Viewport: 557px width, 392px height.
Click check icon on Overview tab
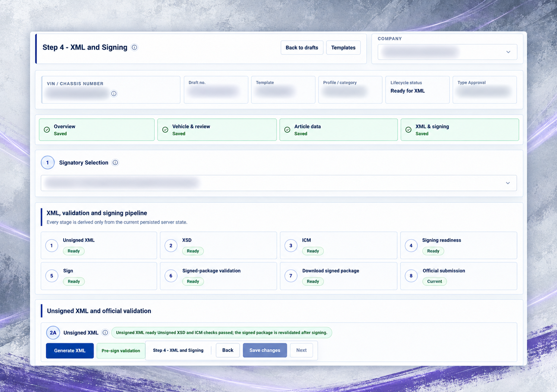point(47,130)
